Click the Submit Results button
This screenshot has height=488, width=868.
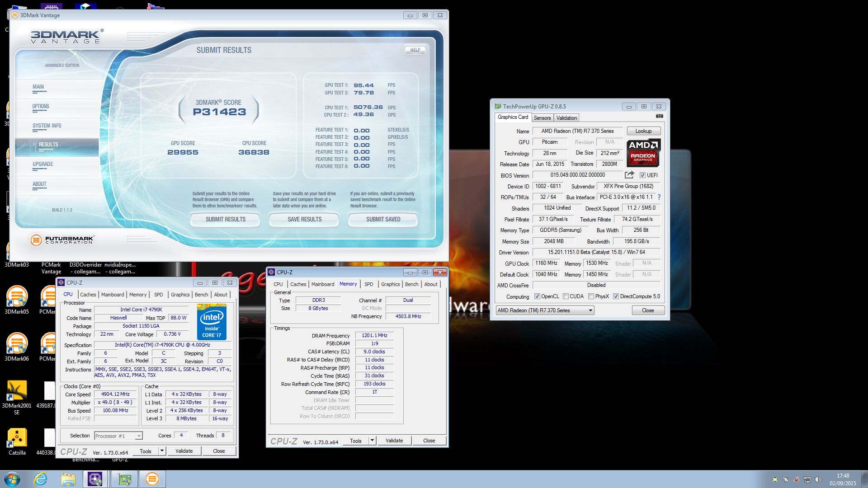point(226,220)
